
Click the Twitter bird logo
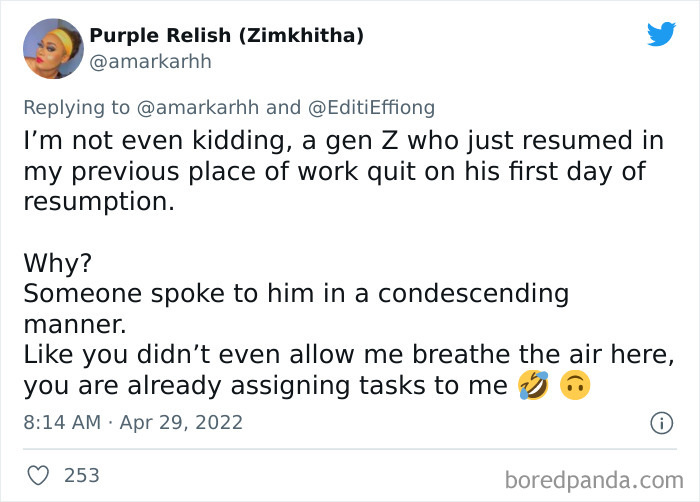click(x=661, y=35)
